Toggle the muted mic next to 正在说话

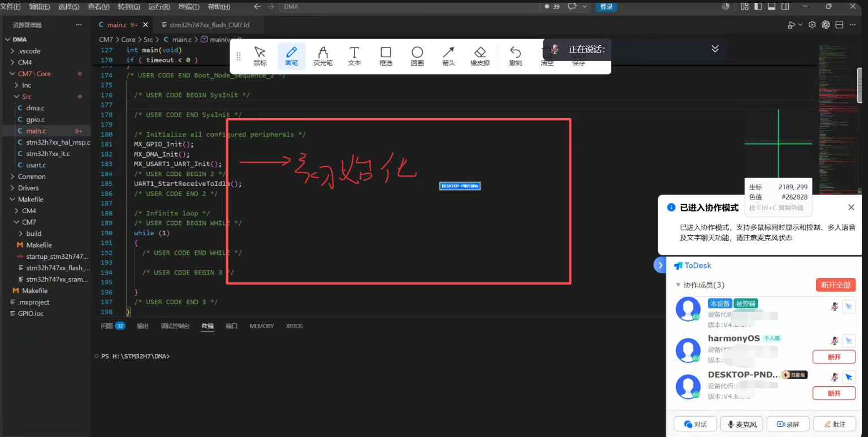[x=555, y=49]
